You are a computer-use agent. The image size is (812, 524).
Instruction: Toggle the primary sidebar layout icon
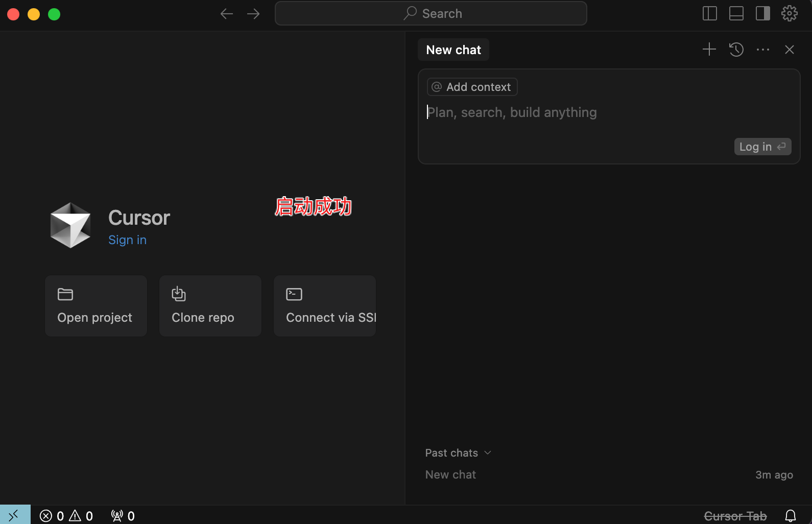click(710, 13)
